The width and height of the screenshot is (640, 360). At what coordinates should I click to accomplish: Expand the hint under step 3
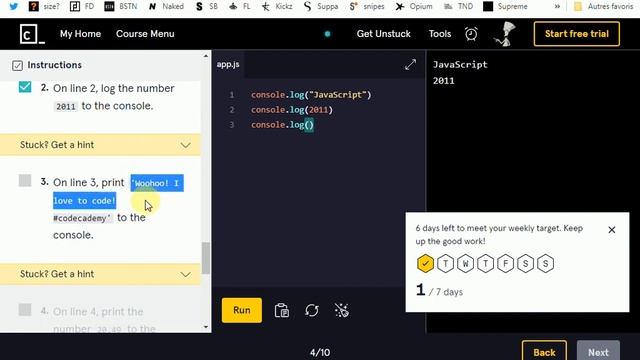click(100, 274)
